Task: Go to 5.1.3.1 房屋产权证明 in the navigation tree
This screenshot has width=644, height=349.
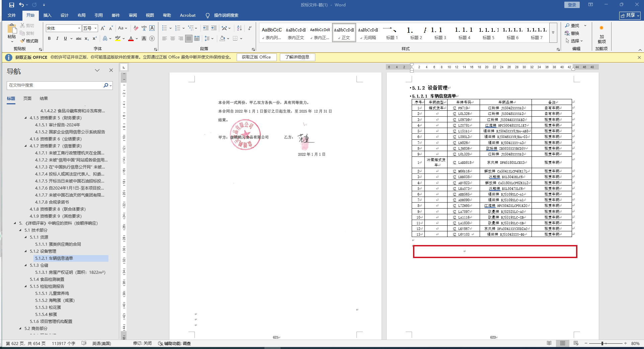Action: (x=70, y=272)
